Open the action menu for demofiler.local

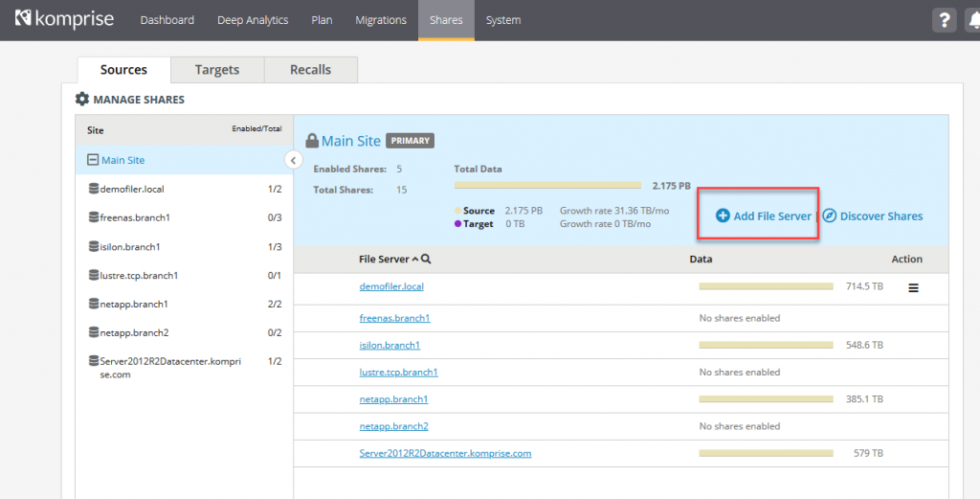pyautogui.click(x=913, y=287)
